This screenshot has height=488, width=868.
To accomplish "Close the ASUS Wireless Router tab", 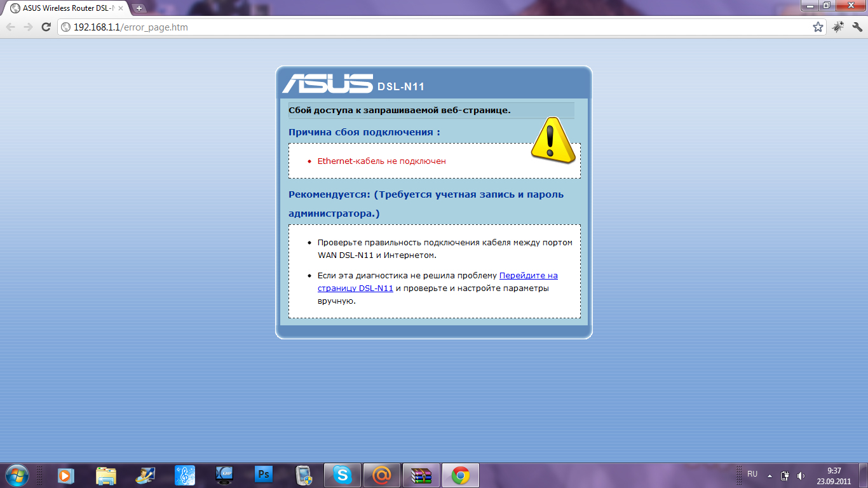I will click(121, 8).
